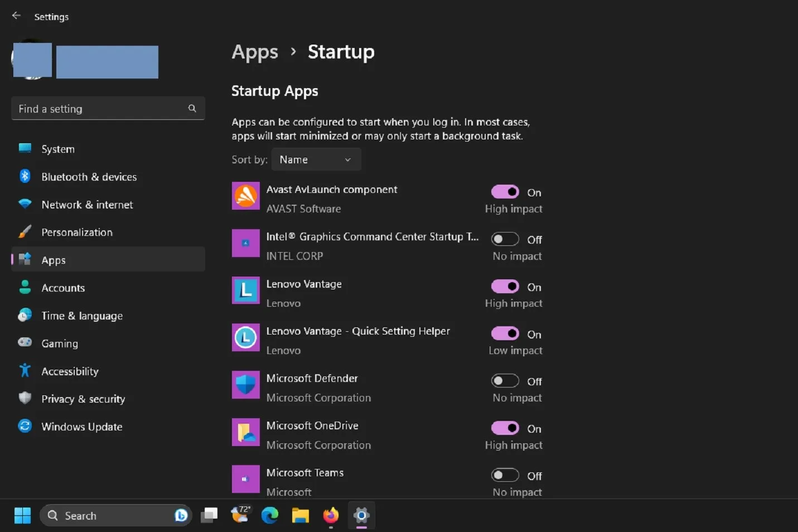Launch Firefox from the taskbar

pyautogui.click(x=330, y=515)
